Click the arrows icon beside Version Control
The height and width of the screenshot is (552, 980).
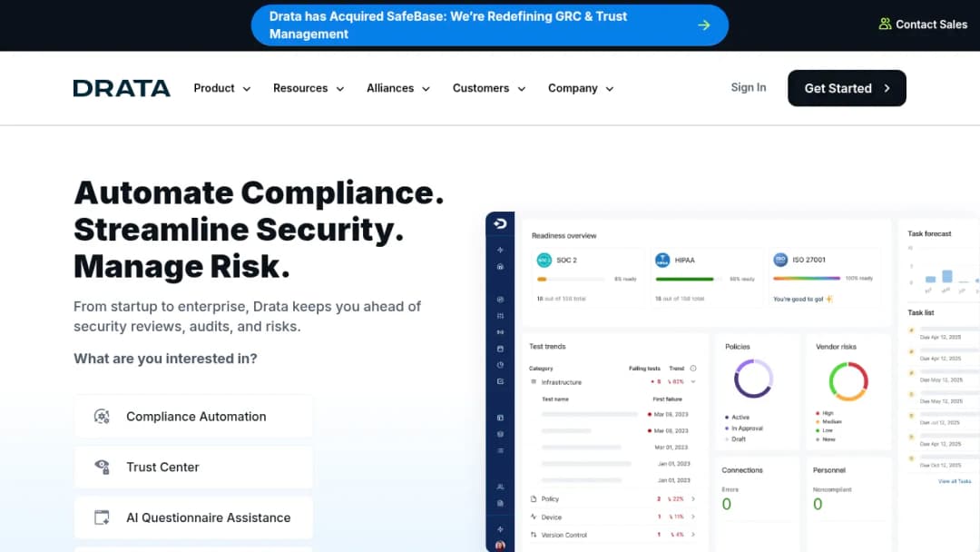point(534,535)
